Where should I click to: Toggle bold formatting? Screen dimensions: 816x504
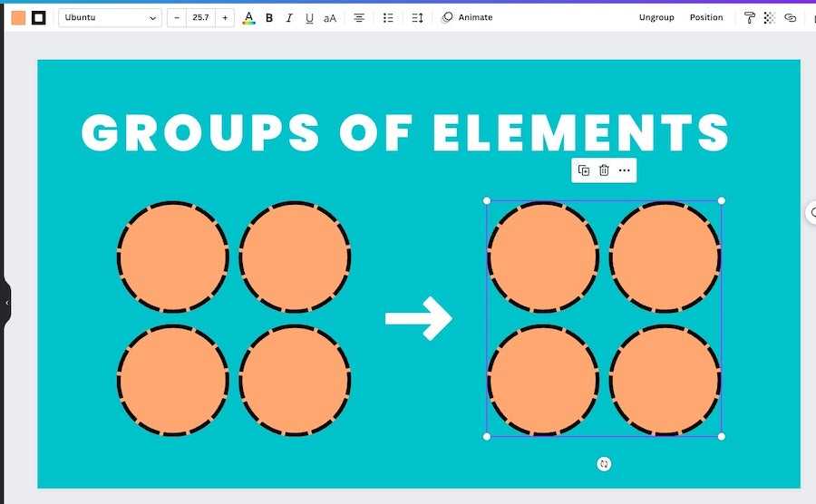click(x=269, y=18)
